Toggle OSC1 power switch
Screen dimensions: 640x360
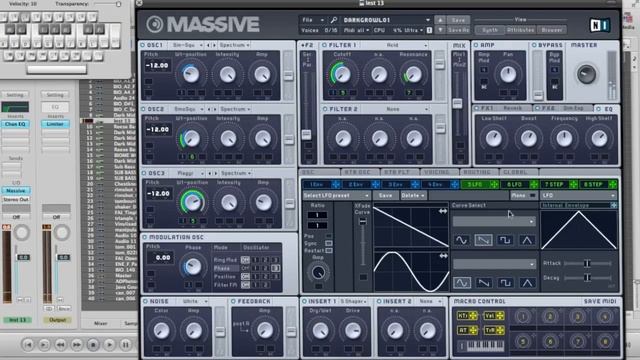pyautogui.click(x=143, y=45)
